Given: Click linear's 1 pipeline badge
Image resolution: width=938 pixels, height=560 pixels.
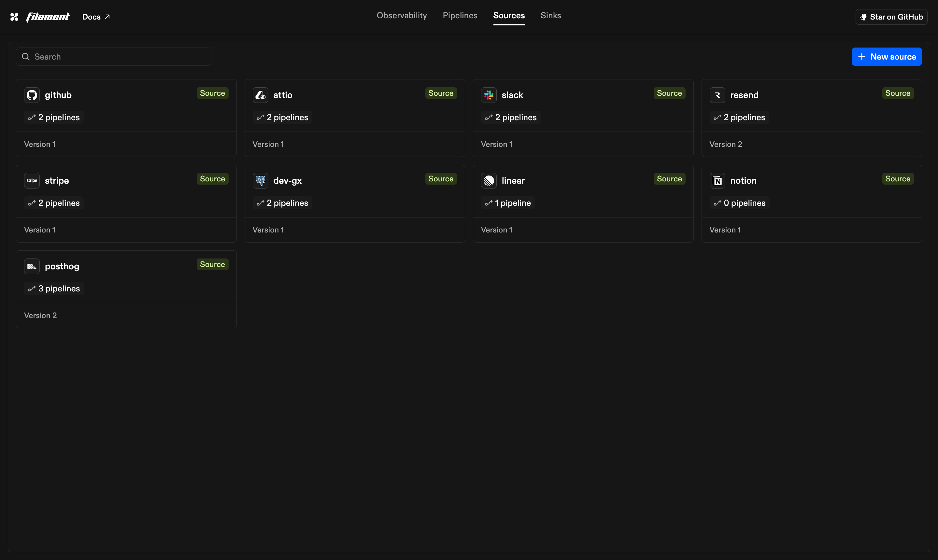Looking at the screenshot, I should [x=508, y=203].
